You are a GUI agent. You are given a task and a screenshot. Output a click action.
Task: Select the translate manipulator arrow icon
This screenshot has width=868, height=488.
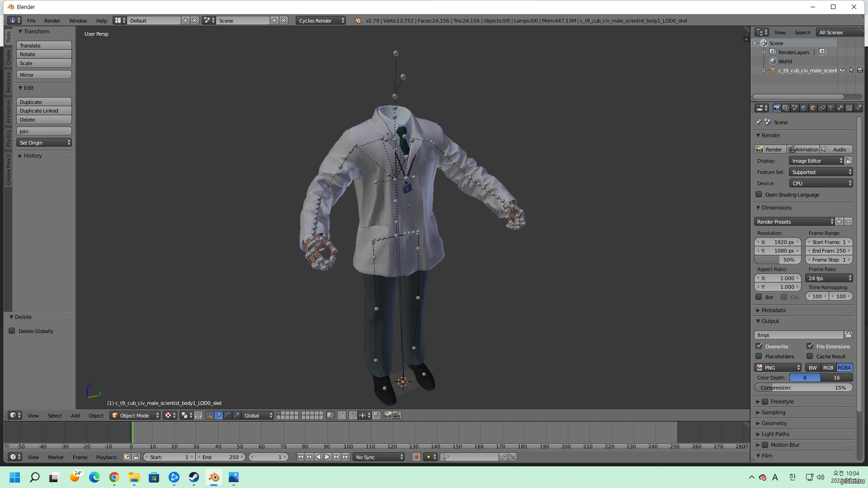coord(218,416)
